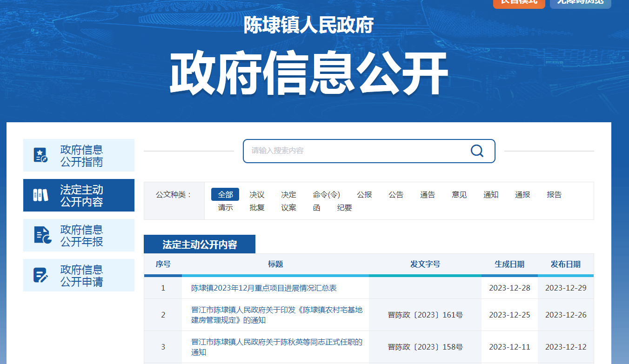This screenshot has height=364, width=629.
Task: Click the books icon beside 法定主动公开内容
Action: [x=40, y=195]
